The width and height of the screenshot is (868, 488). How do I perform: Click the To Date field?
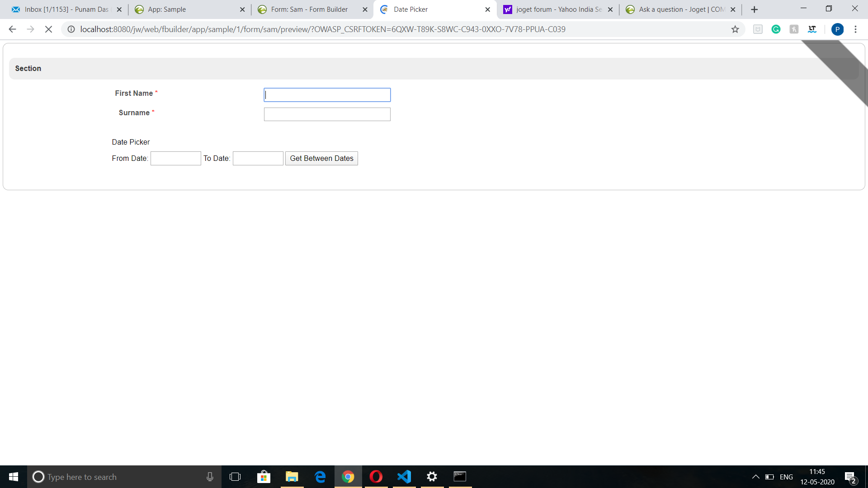point(258,158)
